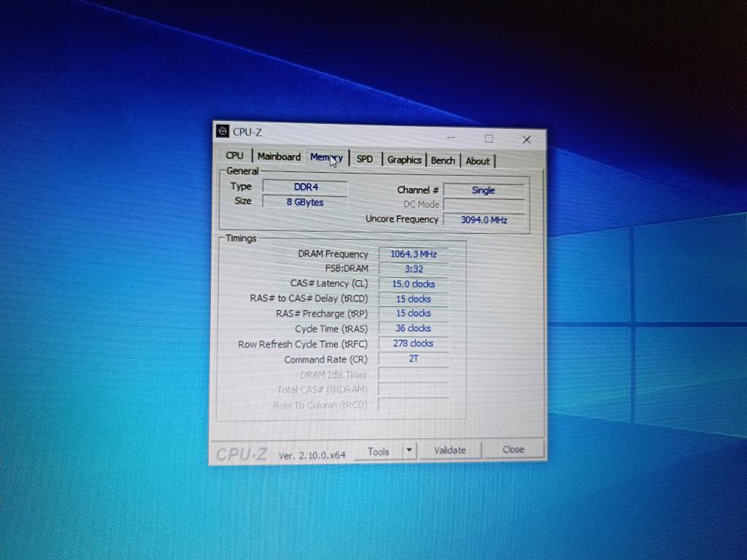This screenshot has height=560, width=747.
Task: Click the CAS# Latency (CL) label
Action: pyautogui.click(x=329, y=284)
